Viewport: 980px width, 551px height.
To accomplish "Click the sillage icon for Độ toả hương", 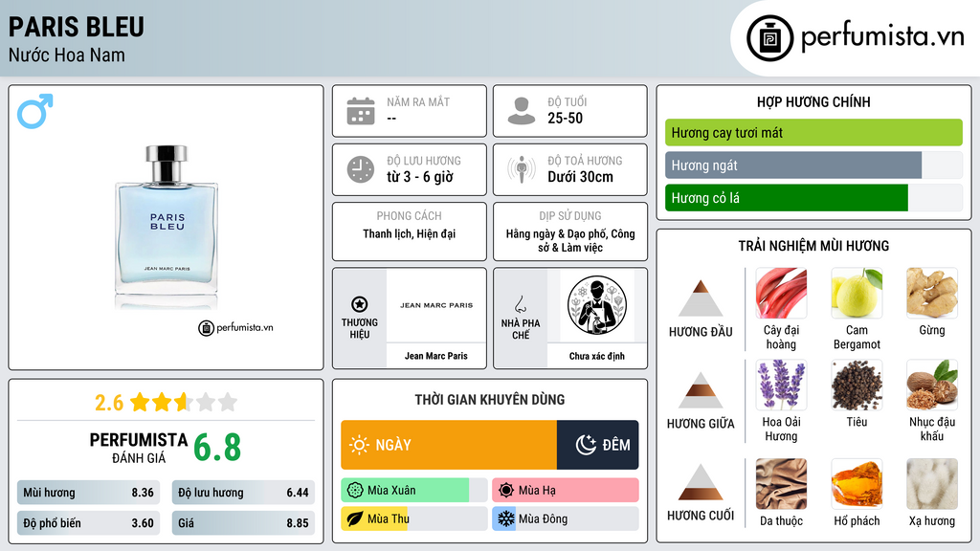I will pos(522,169).
